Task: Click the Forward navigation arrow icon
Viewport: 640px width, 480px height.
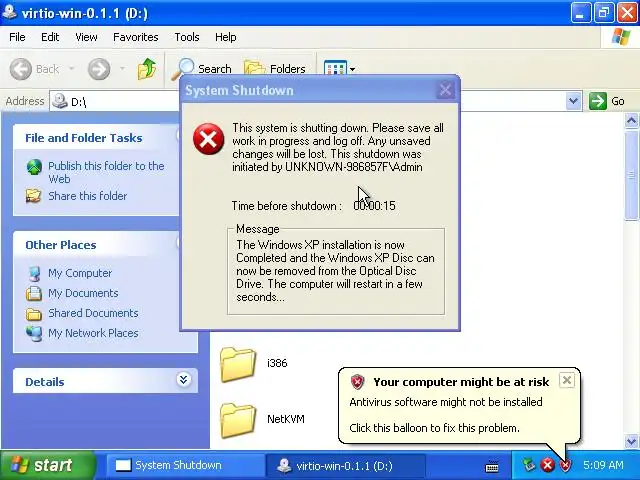Action: 99,69
